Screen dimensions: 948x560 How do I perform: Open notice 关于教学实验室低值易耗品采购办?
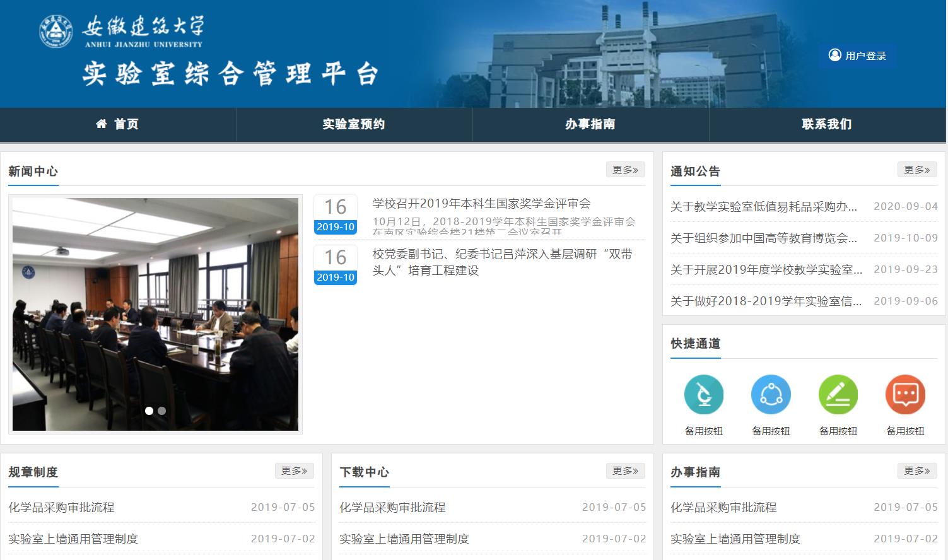coord(763,206)
